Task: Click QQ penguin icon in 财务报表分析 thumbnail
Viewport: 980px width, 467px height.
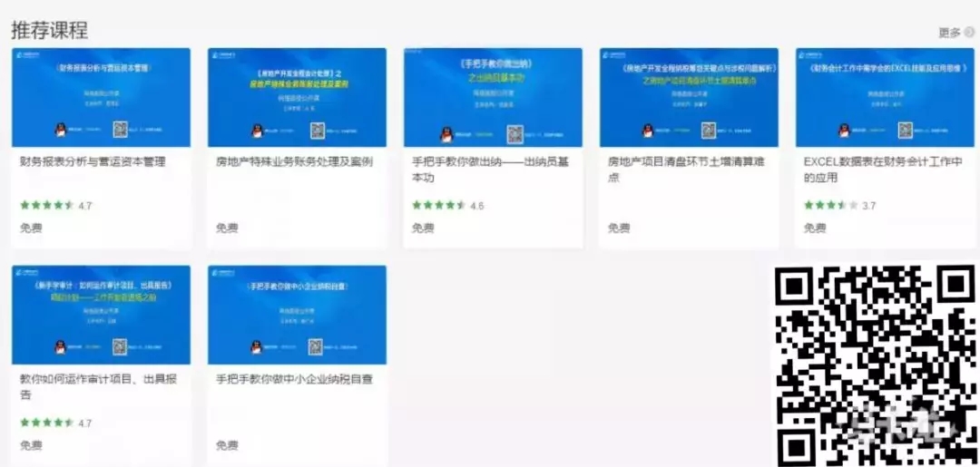Action: tap(61, 130)
